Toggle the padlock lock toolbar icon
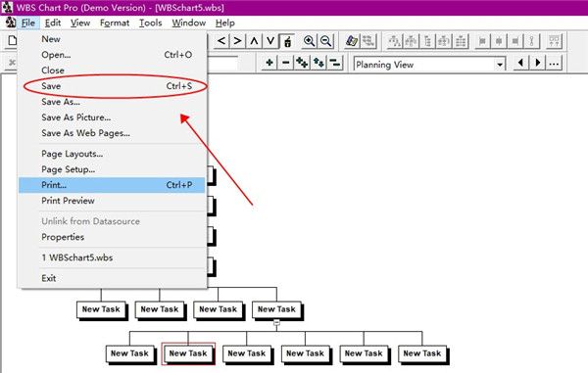Screen dimensions: 588x373 pos(287,41)
